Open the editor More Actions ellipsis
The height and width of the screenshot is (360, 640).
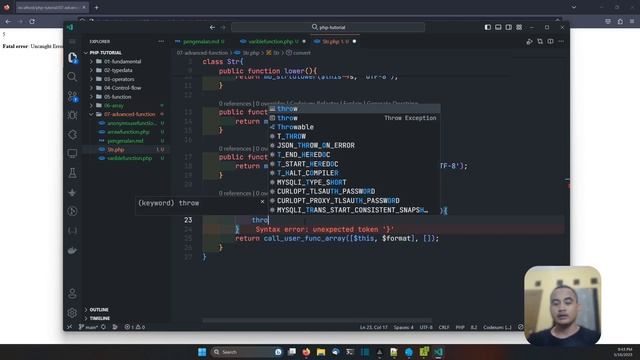561,42
